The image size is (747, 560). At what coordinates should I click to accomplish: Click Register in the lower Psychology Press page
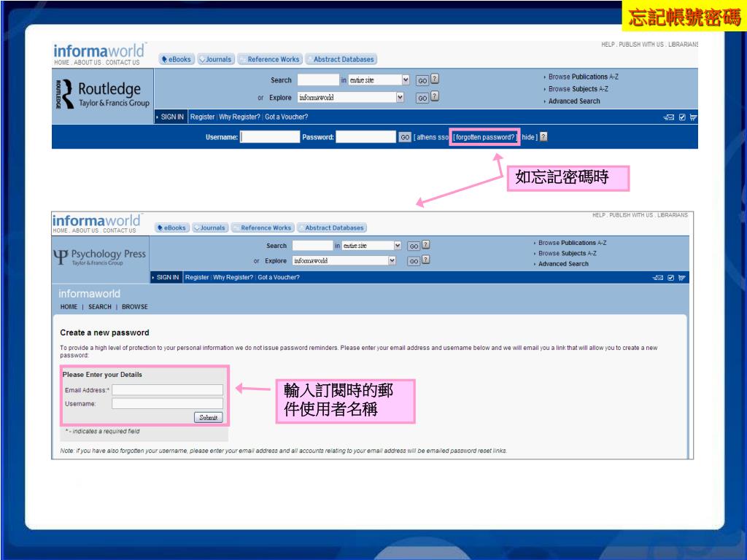(x=197, y=277)
